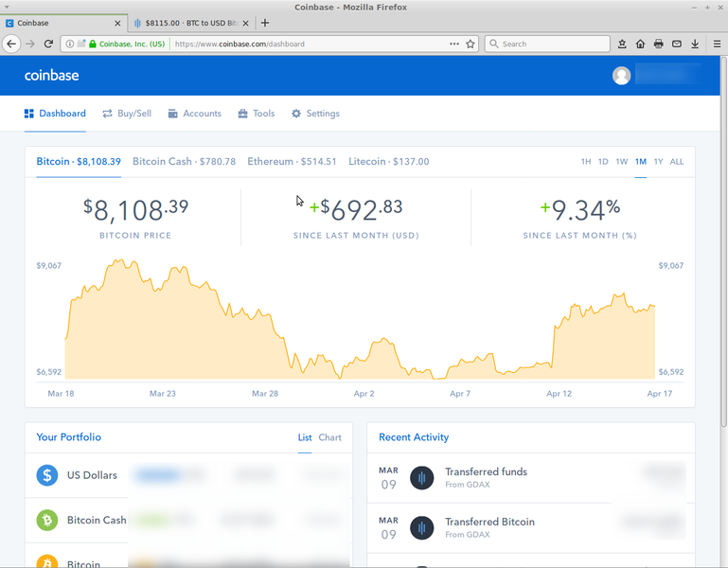Bookmark this page with the star icon

pos(471,44)
